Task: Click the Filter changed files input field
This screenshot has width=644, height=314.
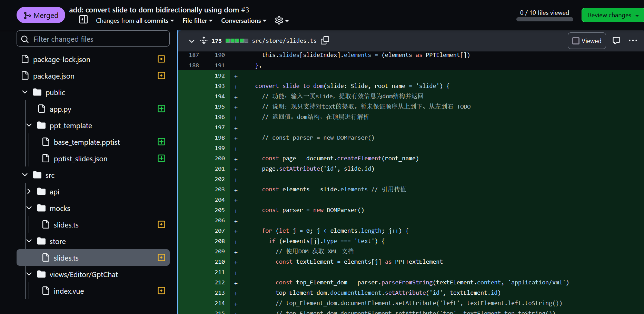Action: click(x=93, y=39)
